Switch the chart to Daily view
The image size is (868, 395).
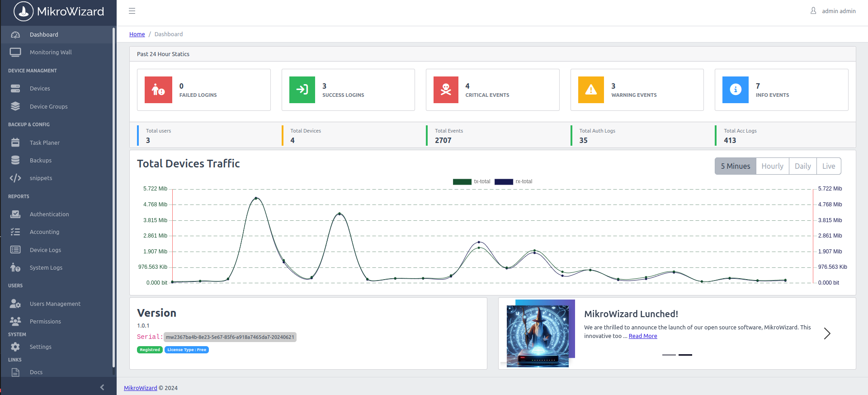[802, 166]
